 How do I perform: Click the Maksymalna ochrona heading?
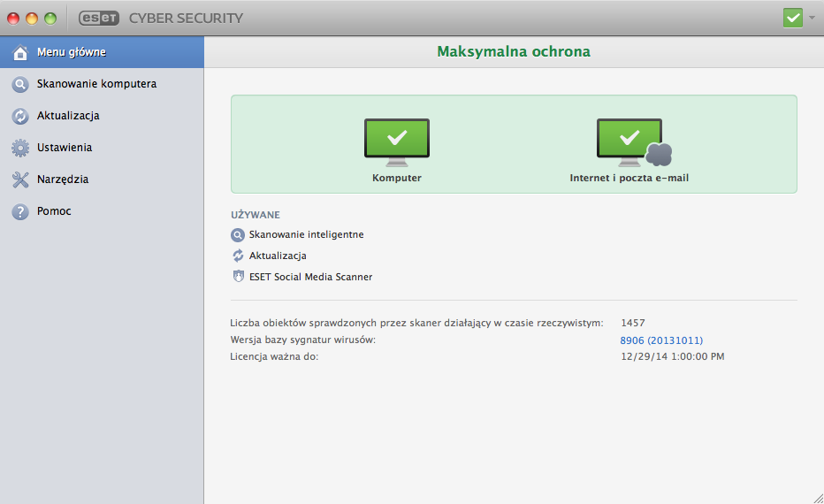(514, 51)
